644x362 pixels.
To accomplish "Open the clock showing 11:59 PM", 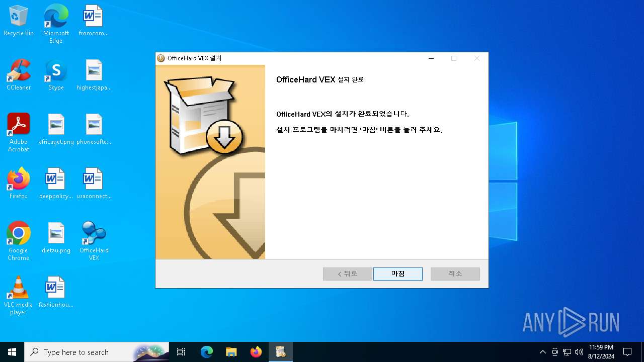I will click(601, 352).
